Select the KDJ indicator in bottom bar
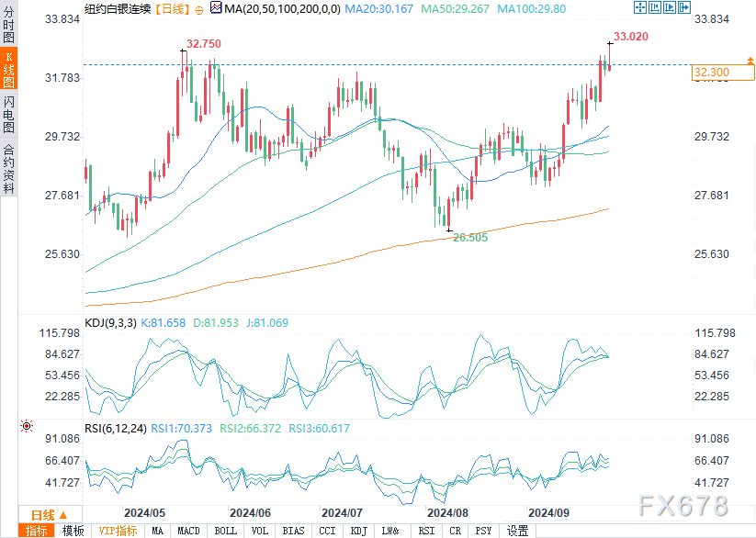This screenshot has width=756, height=538. pyautogui.click(x=359, y=531)
